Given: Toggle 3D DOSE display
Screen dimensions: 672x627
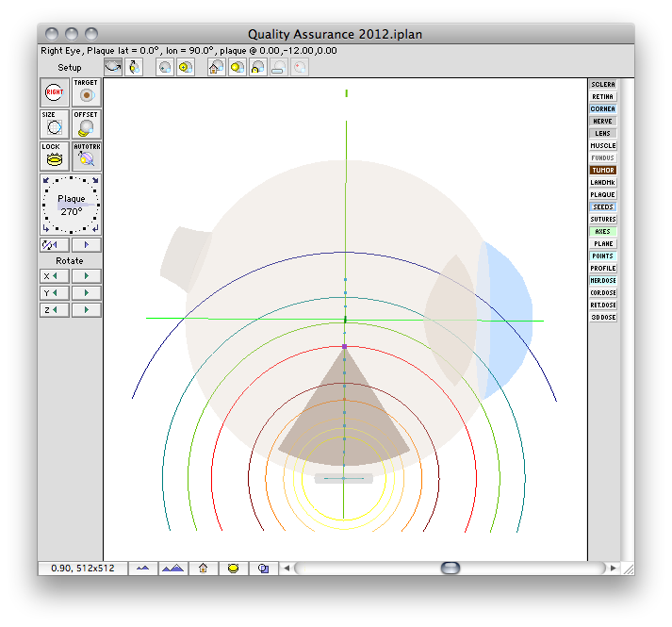Looking at the screenshot, I should [x=603, y=318].
